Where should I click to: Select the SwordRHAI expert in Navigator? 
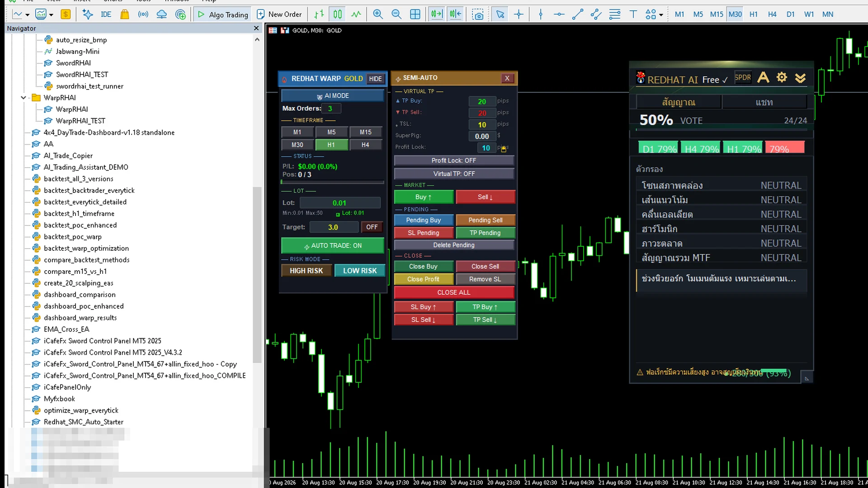[73, 63]
